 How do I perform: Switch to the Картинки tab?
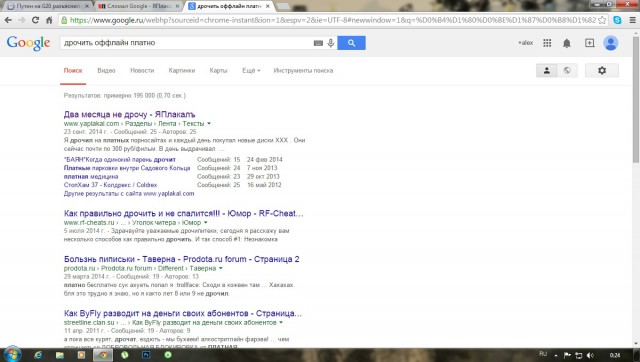pos(182,71)
